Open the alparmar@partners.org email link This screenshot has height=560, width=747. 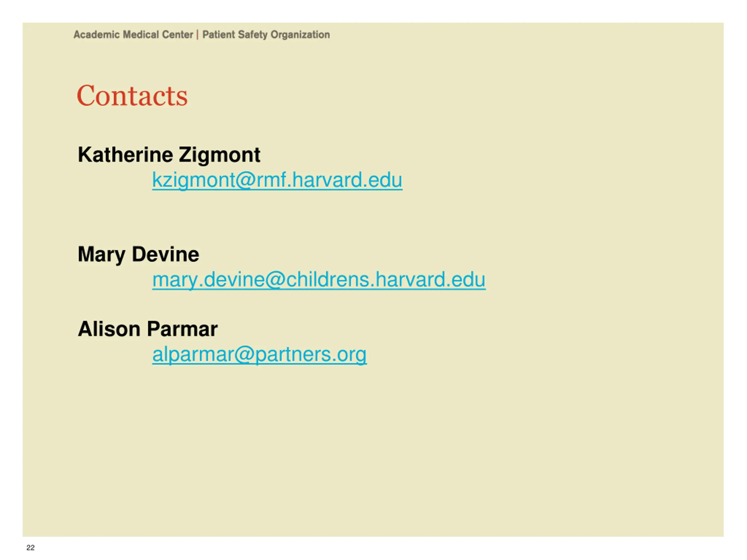(259, 354)
